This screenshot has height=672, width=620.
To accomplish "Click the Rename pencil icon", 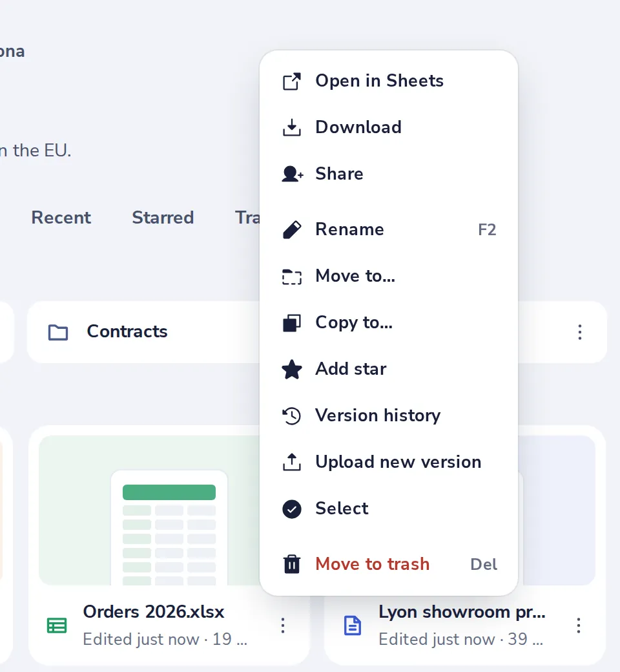I will click(x=292, y=230).
